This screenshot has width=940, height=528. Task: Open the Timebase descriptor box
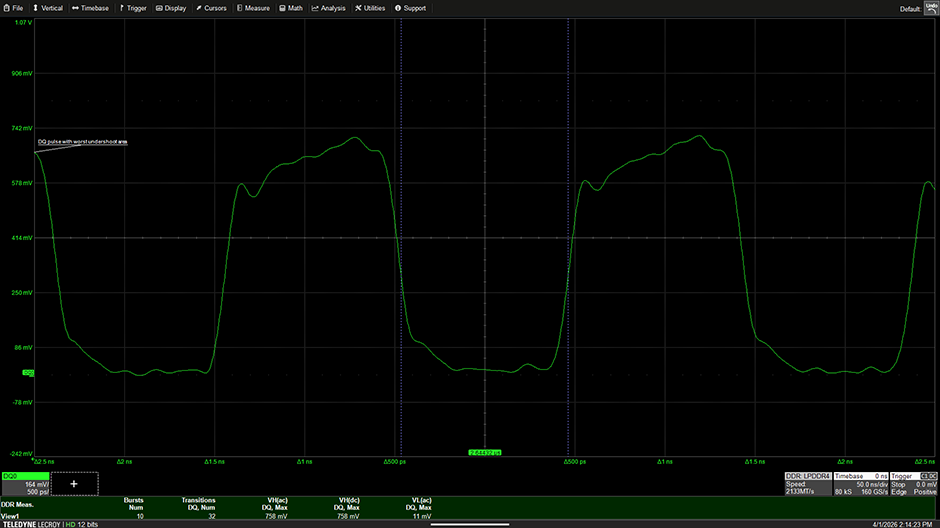860,483
